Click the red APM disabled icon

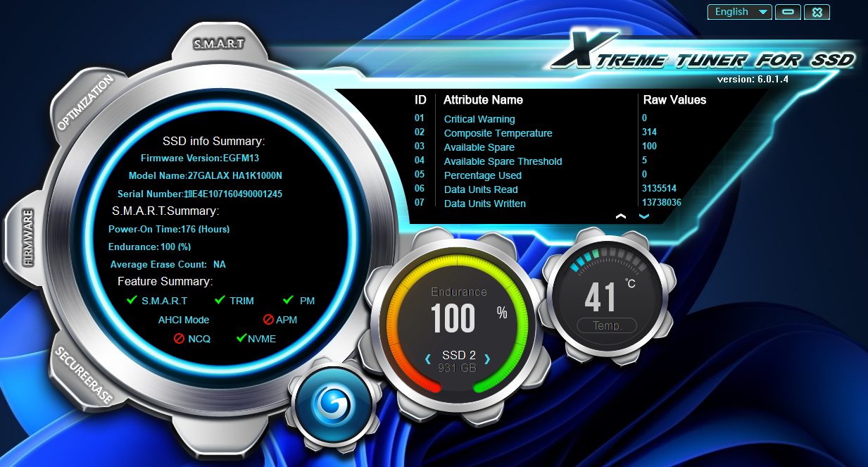pyautogui.click(x=268, y=320)
